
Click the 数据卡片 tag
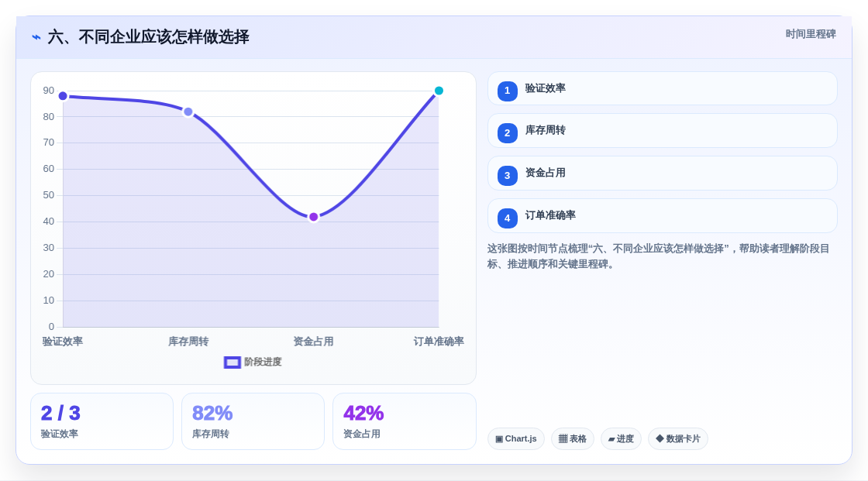[678, 439]
